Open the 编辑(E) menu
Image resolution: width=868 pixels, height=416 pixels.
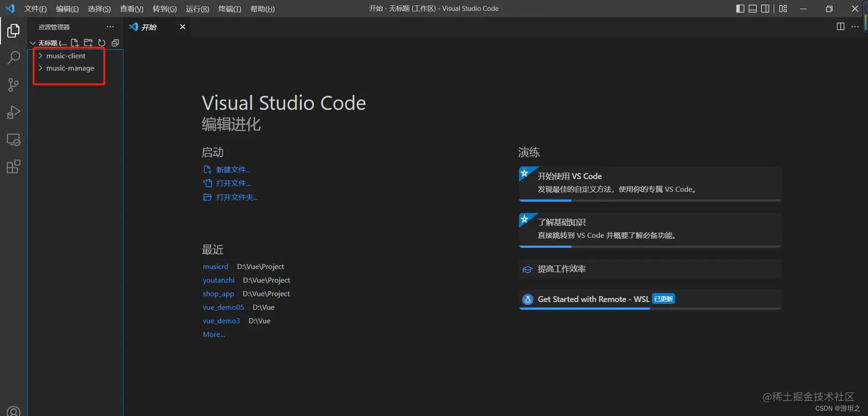(67, 9)
